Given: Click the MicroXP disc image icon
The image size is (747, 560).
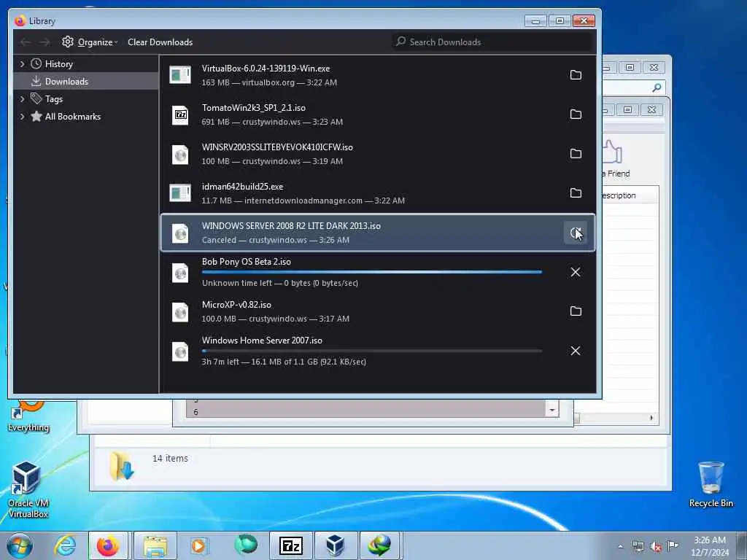Looking at the screenshot, I should pyautogui.click(x=180, y=312).
